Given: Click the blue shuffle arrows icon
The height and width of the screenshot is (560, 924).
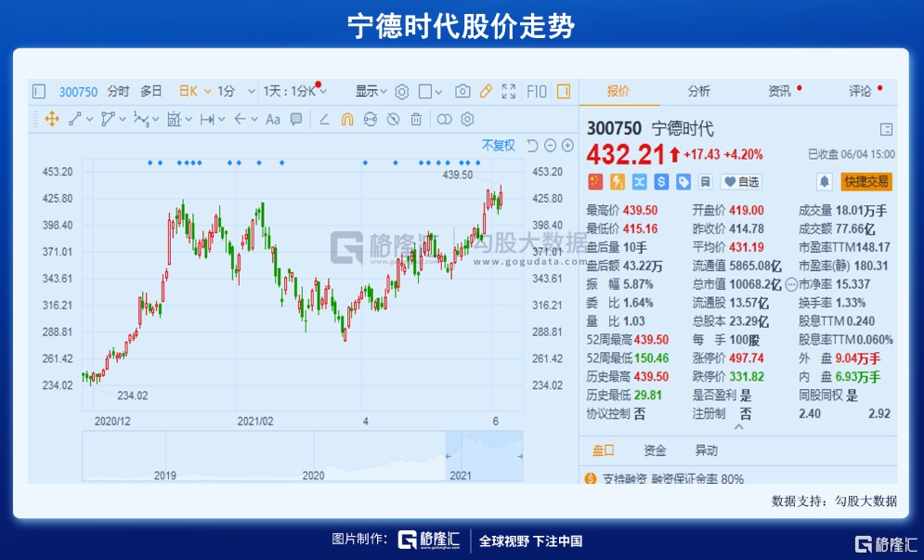Looking at the screenshot, I should (640, 182).
